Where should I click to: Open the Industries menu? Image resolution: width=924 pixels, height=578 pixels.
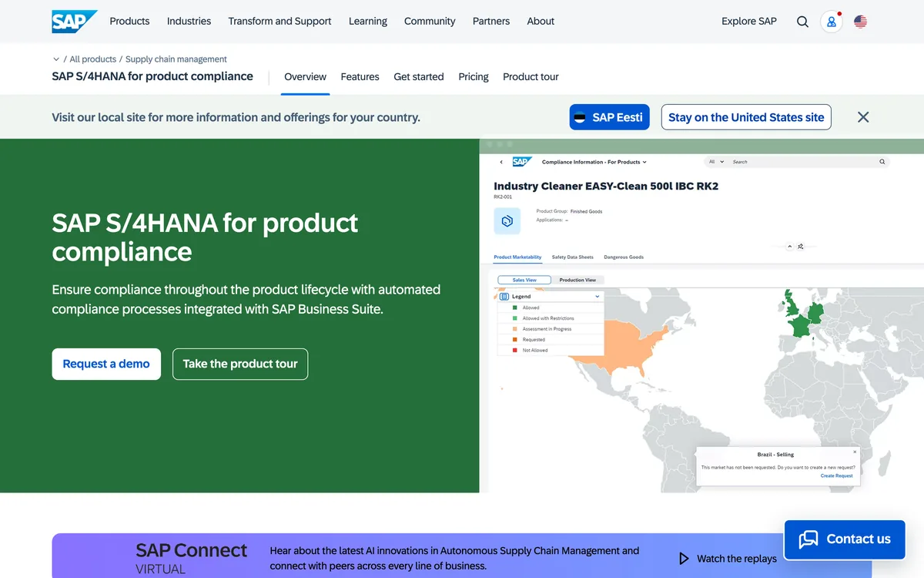(189, 22)
